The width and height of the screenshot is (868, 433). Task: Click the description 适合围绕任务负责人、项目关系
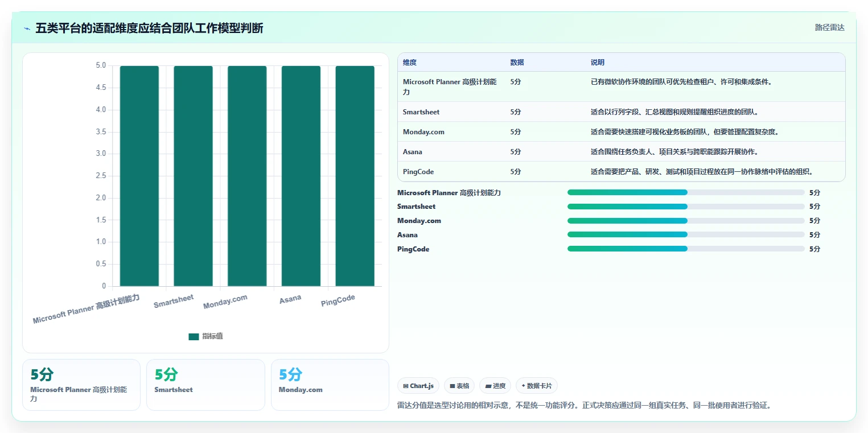coord(674,152)
